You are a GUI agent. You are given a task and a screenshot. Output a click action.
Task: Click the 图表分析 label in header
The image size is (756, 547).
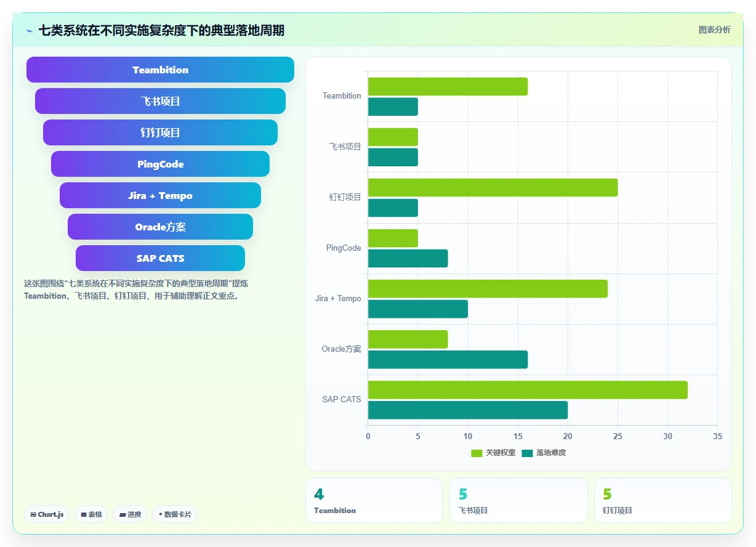[x=714, y=30]
